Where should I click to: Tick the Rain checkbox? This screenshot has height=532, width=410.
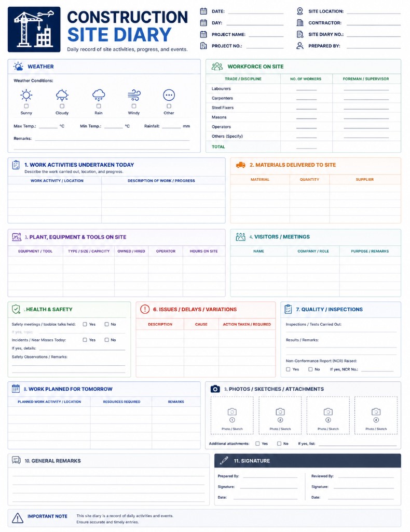(x=99, y=106)
